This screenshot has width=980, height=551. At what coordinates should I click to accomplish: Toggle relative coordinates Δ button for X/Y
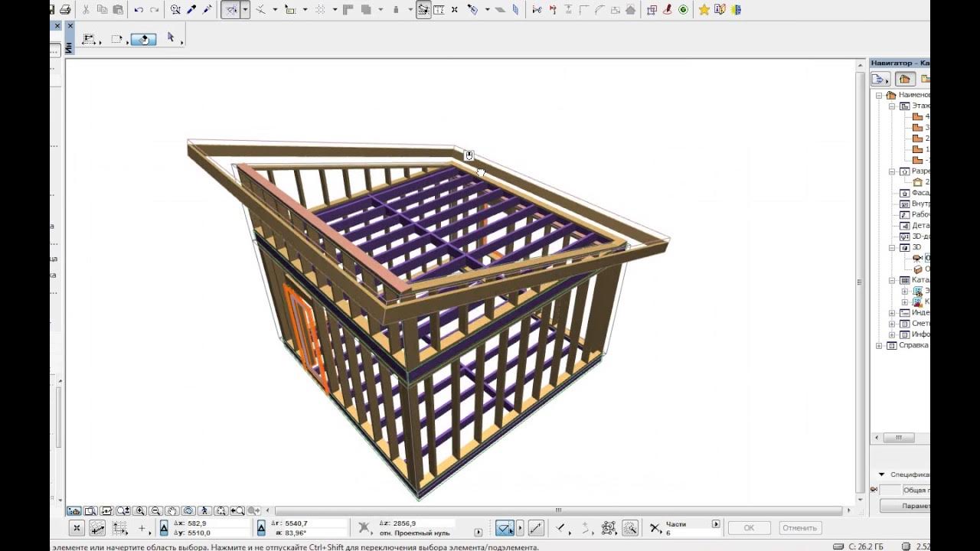tap(164, 528)
